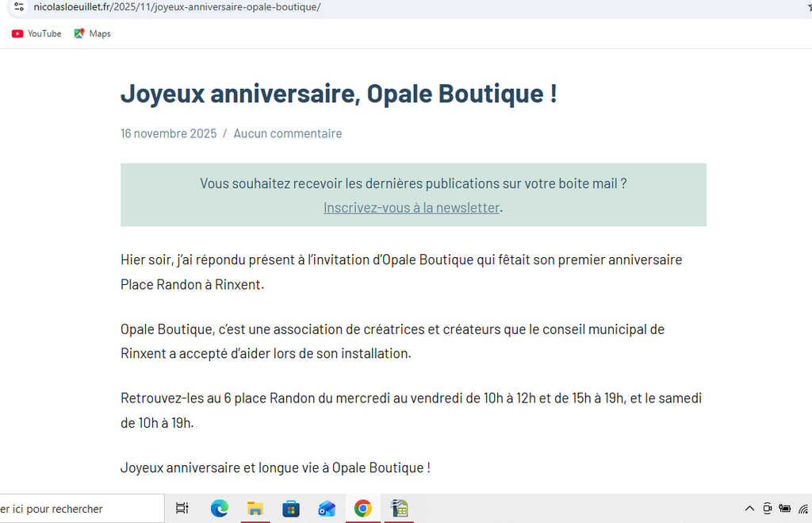Click the address bar URL field
812x523 pixels.
click(x=317, y=7)
